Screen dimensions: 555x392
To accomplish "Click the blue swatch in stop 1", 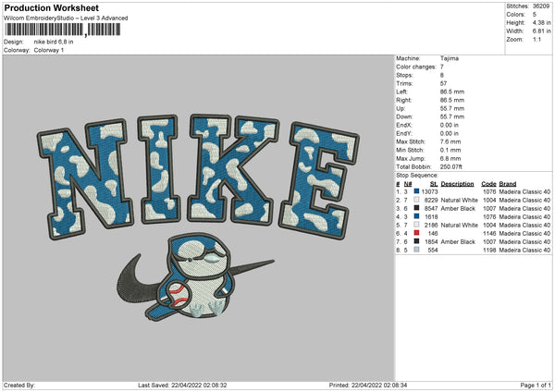I will 417,191.
